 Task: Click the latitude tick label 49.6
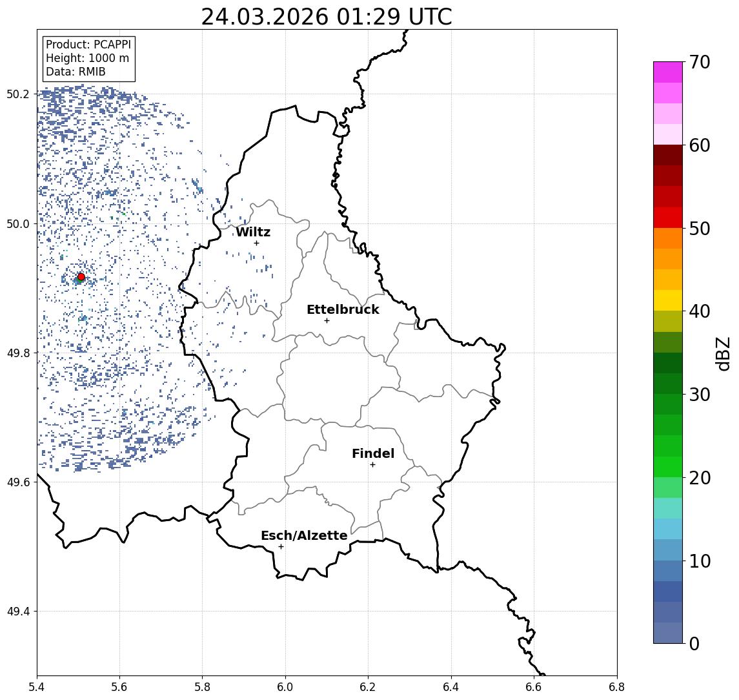point(17,482)
